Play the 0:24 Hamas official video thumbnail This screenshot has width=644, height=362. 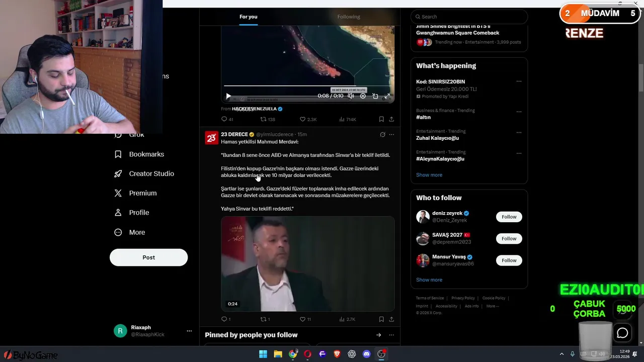pyautogui.click(x=307, y=264)
